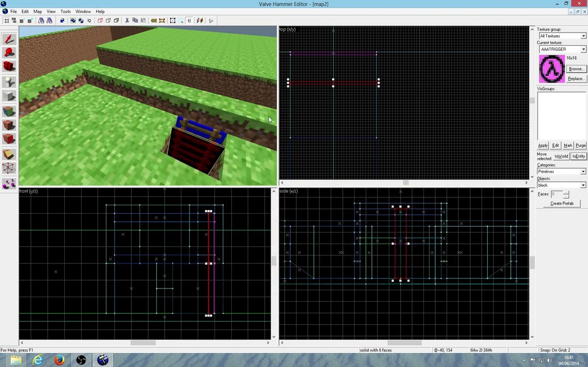Click the toEntity button
This screenshot has height=367, width=588.
point(578,156)
